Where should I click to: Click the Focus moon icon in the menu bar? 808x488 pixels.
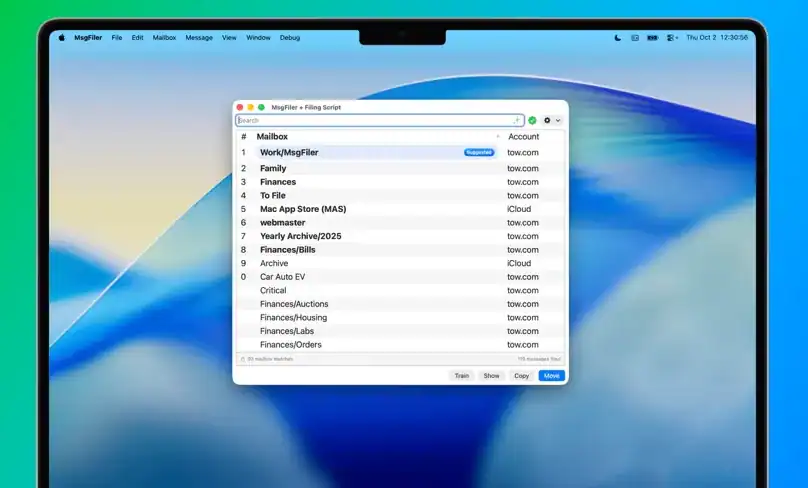point(617,38)
